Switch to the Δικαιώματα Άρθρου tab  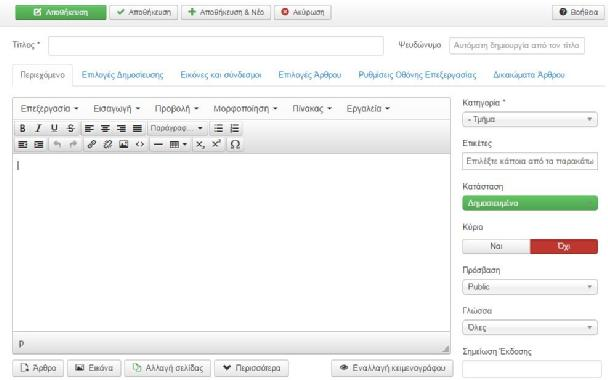click(529, 75)
